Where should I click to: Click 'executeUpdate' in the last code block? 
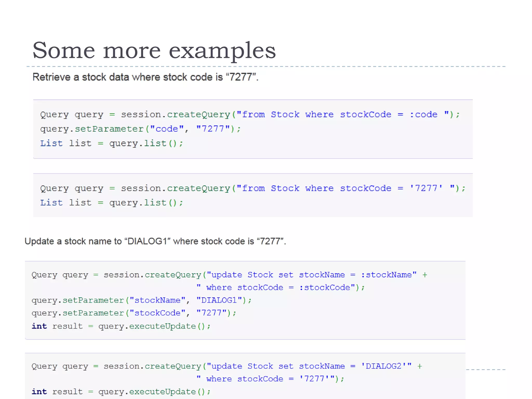tap(163, 391)
